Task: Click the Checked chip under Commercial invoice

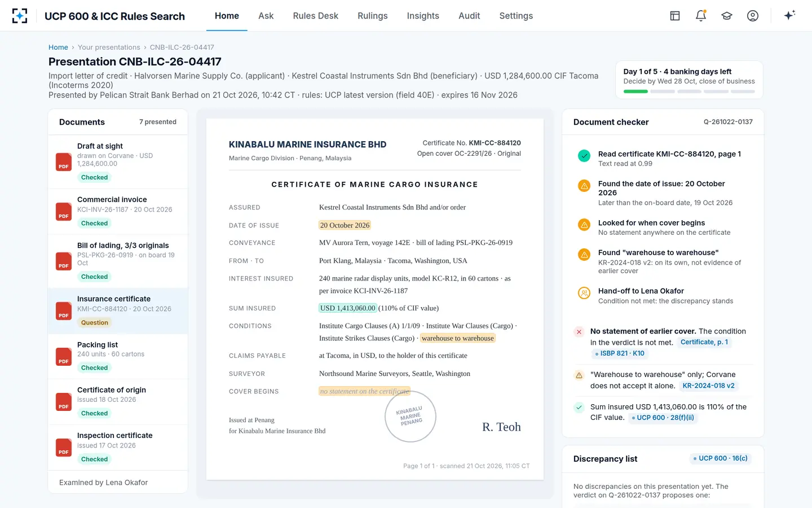Action: coord(94,224)
